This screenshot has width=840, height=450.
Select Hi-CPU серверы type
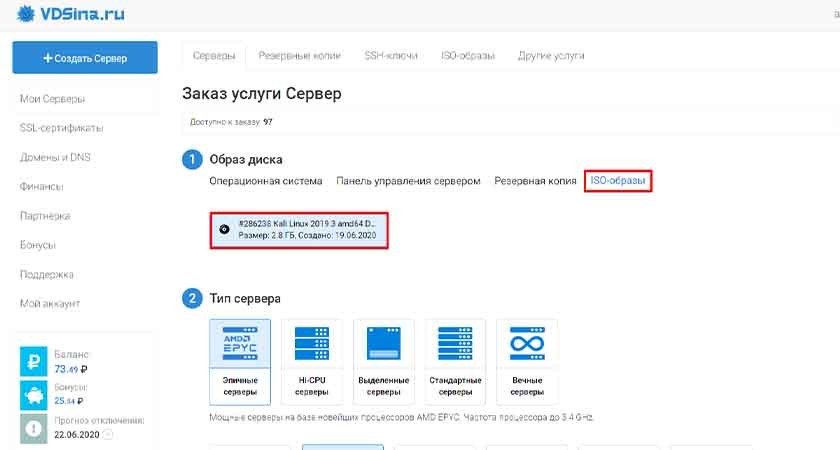point(311,362)
